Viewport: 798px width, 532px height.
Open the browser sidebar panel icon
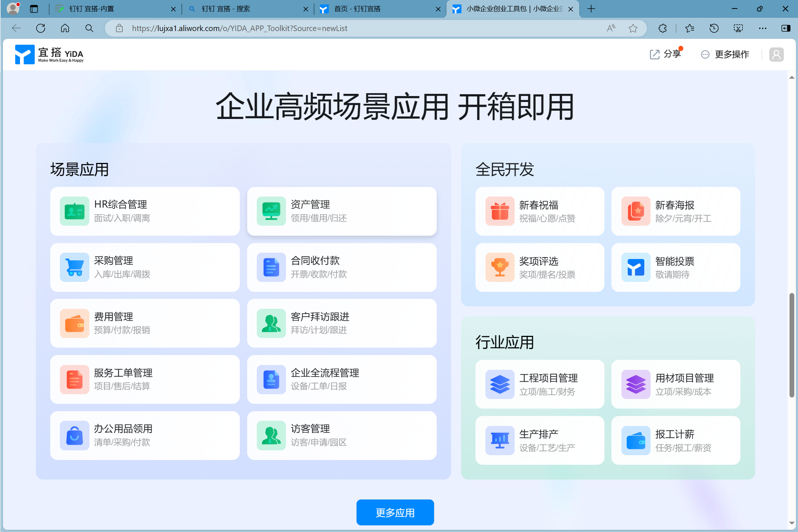pyautogui.click(x=786, y=28)
